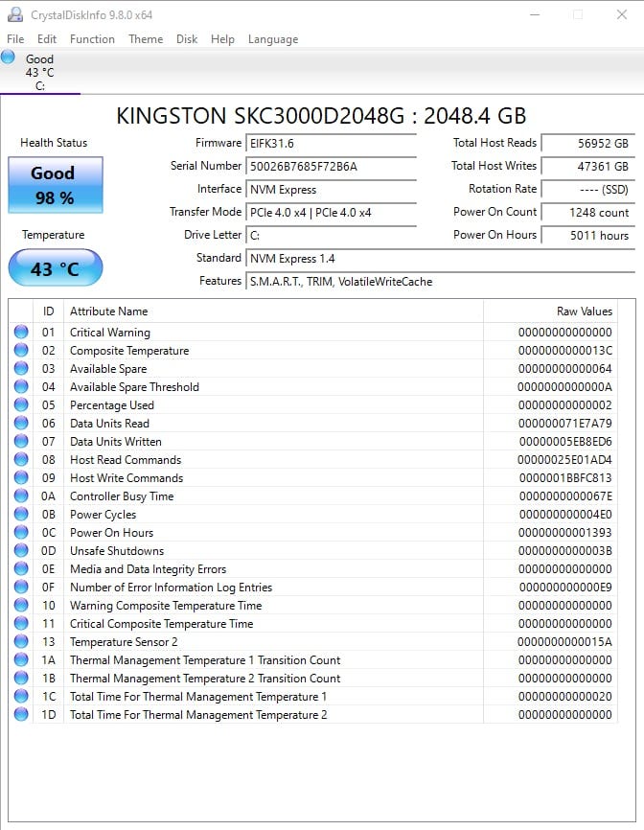Close the CrystalDiskInfo window
644x830 pixels.
(622, 14)
